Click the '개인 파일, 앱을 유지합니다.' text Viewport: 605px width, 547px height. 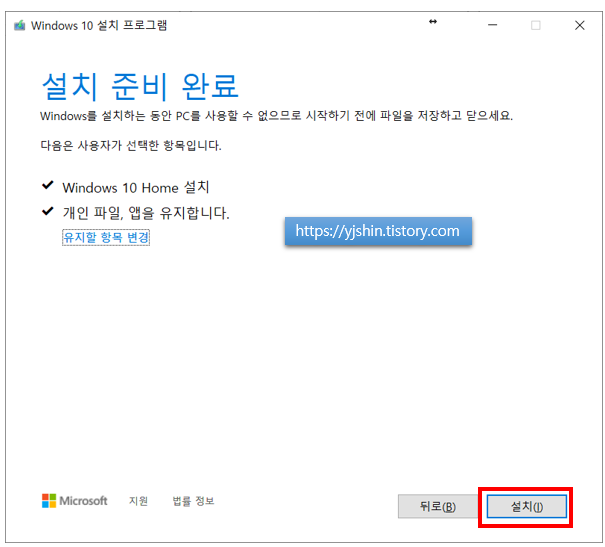pyautogui.click(x=146, y=213)
